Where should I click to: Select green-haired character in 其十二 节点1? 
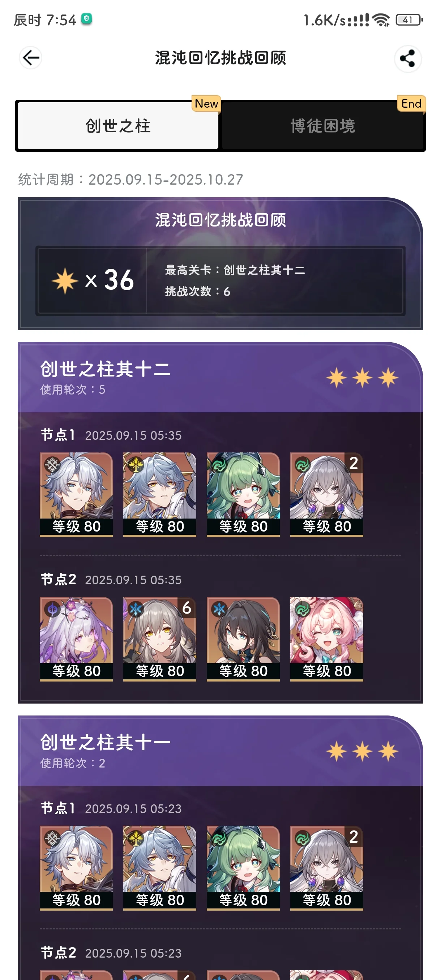coord(243,494)
